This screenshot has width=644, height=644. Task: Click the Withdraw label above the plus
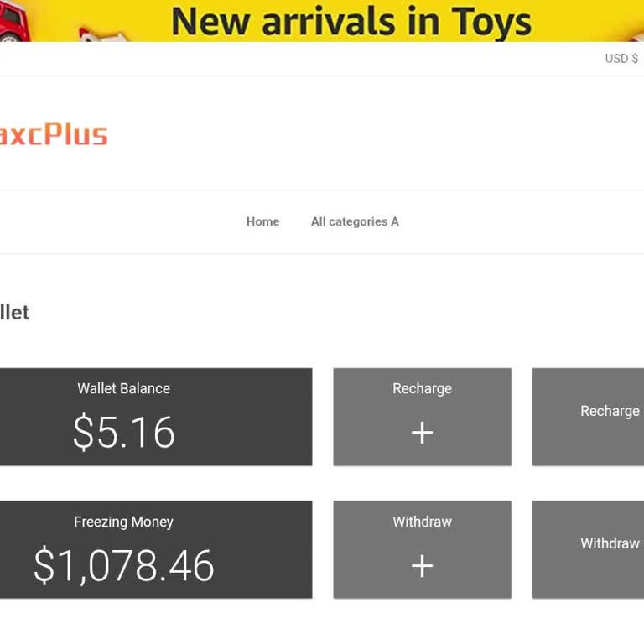click(x=422, y=522)
